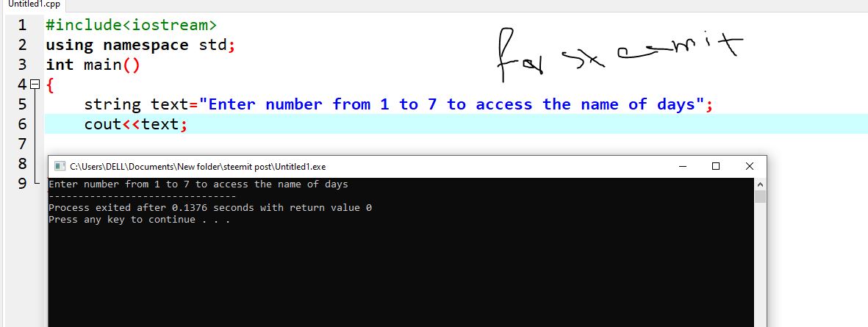This screenshot has width=868, height=327.
Task: Click the red opening brace on line 4
Action: point(50,85)
